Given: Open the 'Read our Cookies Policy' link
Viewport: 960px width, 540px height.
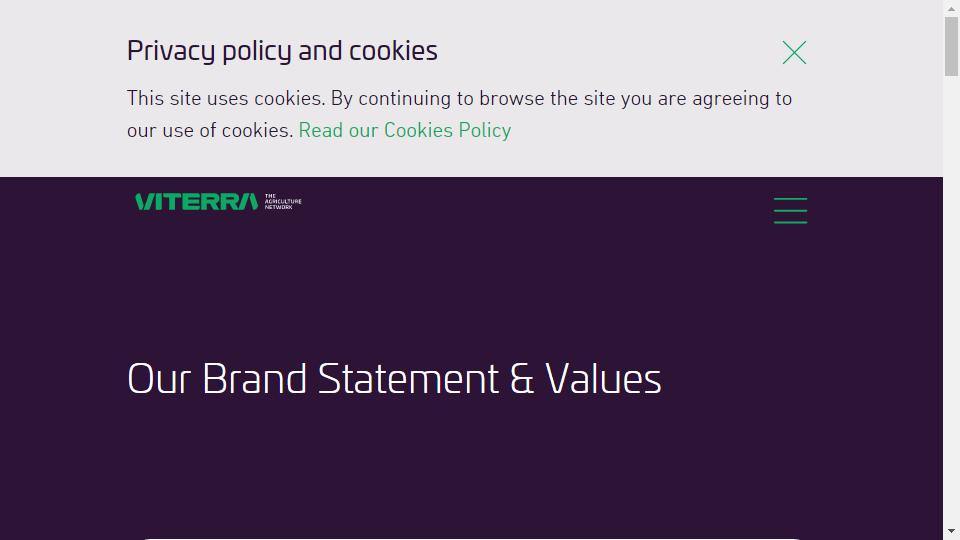Looking at the screenshot, I should pos(405,130).
